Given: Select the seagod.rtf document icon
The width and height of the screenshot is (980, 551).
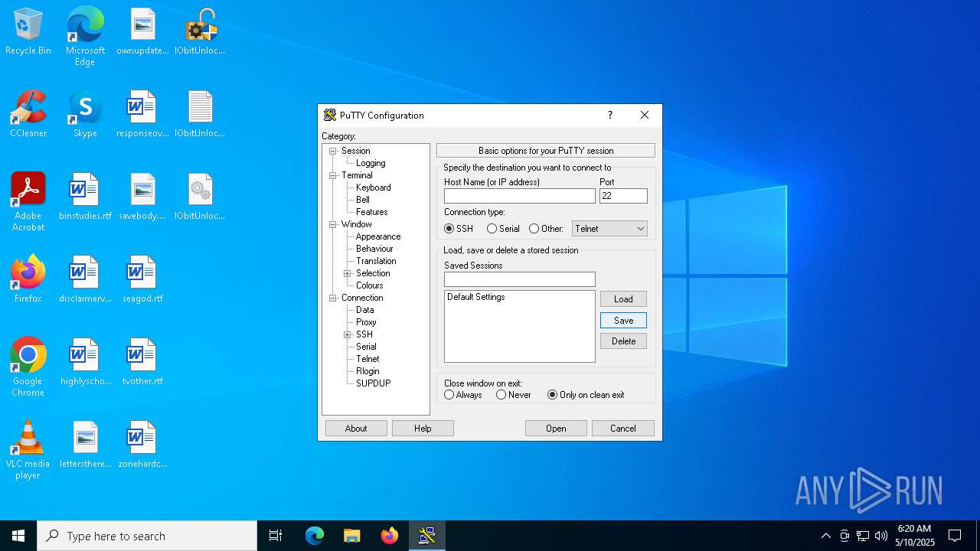Looking at the screenshot, I should tap(142, 280).
